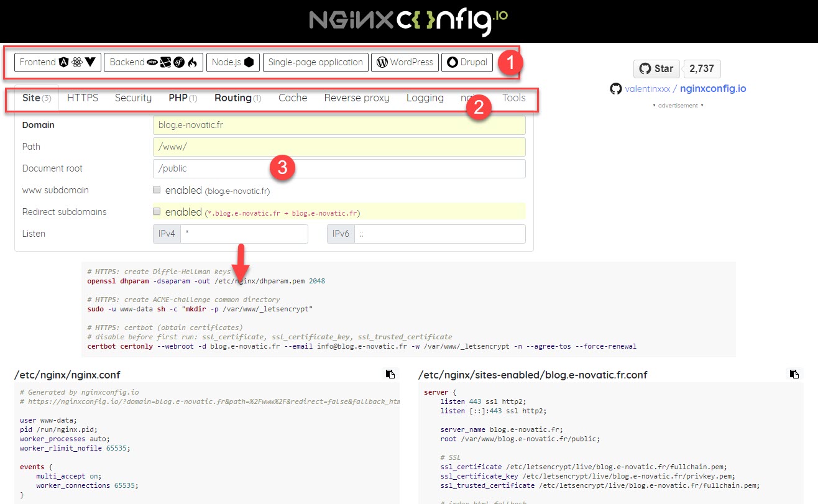818x504 pixels.
Task: Click the 'root /var/www/blog.e-novatic.fr/public;' line
Action: point(520,439)
